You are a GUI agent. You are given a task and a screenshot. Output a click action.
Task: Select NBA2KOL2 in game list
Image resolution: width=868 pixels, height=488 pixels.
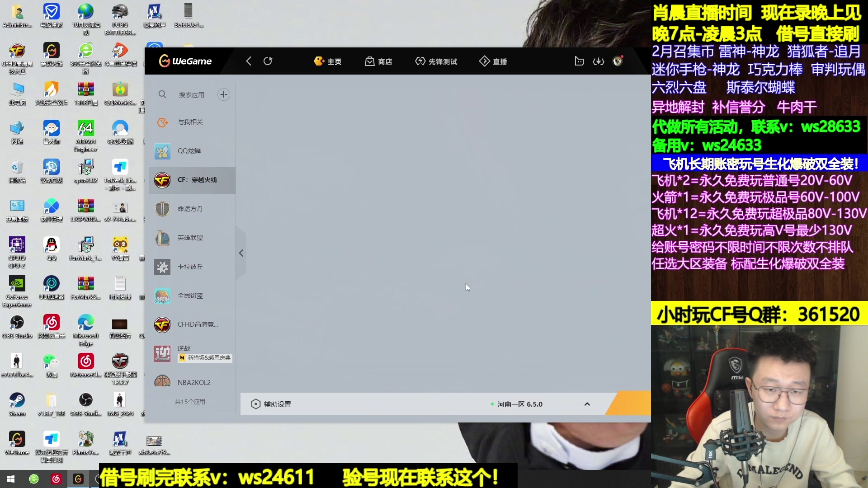[192, 382]
